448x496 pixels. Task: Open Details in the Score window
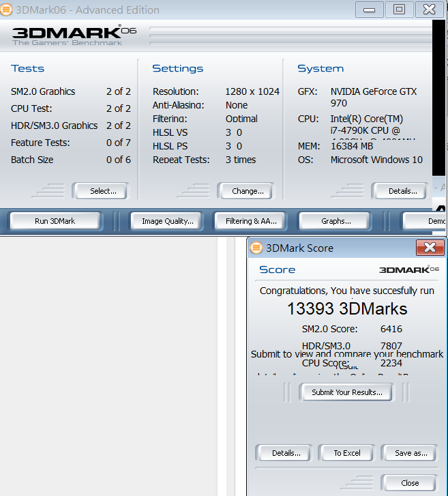click(284, 453)
